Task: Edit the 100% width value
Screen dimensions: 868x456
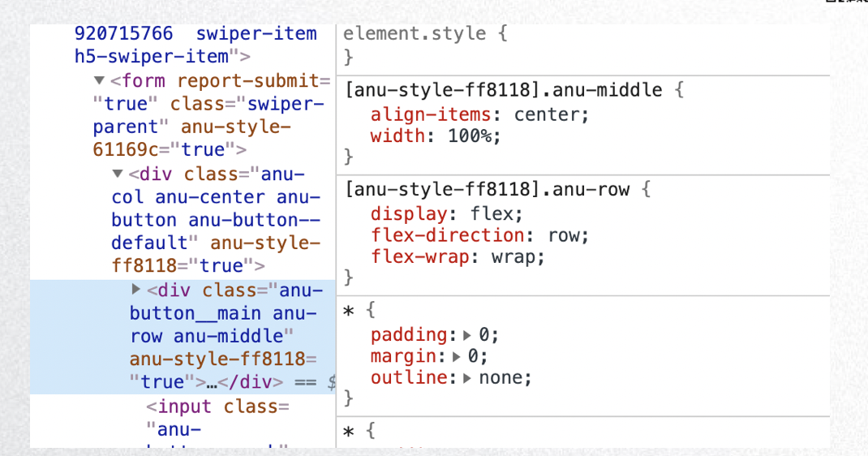Action: click(470, 136)
